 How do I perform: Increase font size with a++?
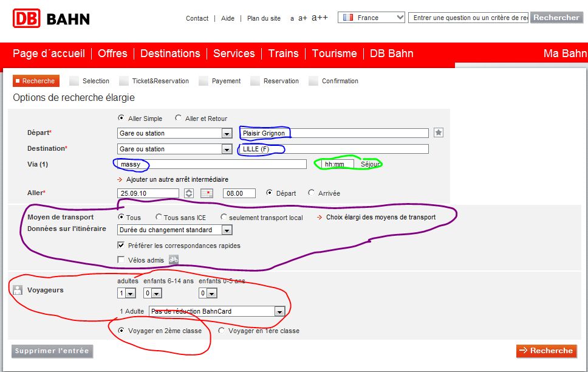tap(320, 18)
